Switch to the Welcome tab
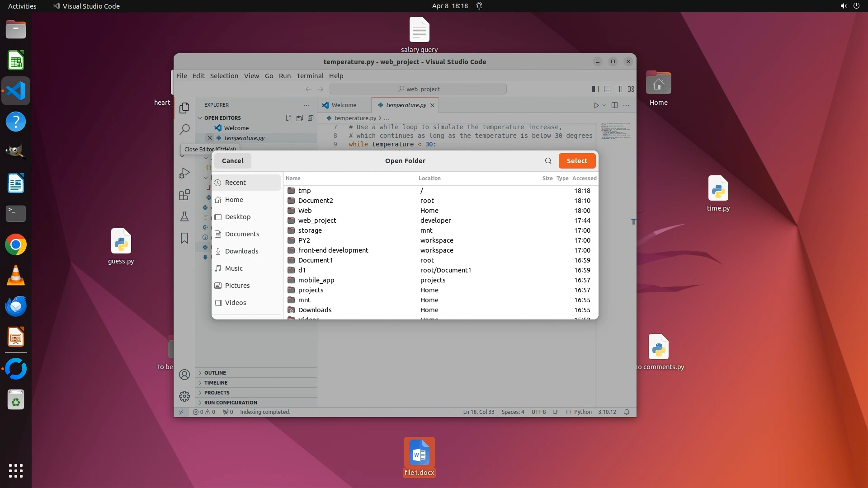 pos(344,105)
